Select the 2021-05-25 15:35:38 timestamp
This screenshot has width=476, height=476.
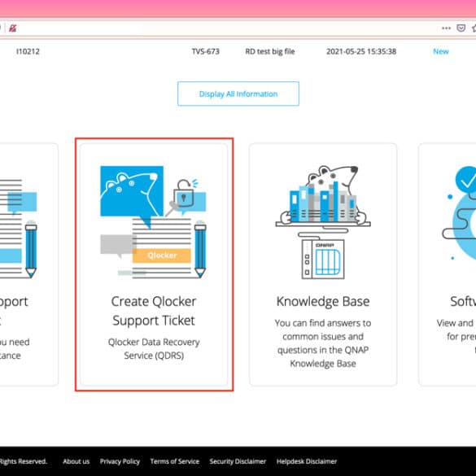coord(361,51)
